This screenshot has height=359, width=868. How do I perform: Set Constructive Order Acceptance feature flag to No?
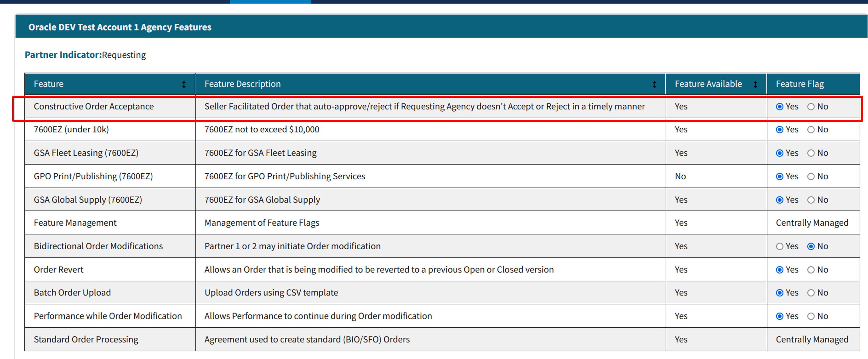[811, 107]
